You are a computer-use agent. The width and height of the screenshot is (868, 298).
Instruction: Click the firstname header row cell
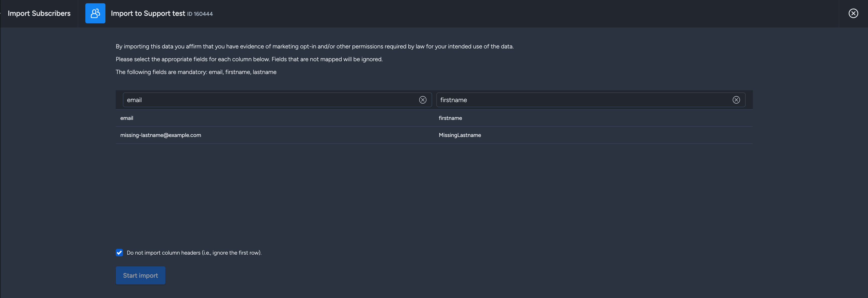[x=450, y=118]
